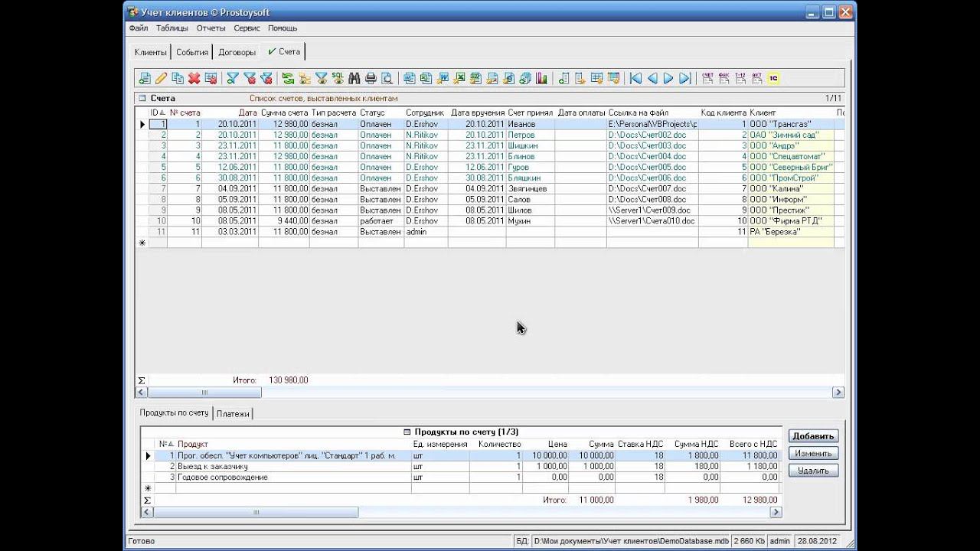This screenshot has height=551, width=980.
Task: Open print preview magnifier icon
Action: (387, 78)
